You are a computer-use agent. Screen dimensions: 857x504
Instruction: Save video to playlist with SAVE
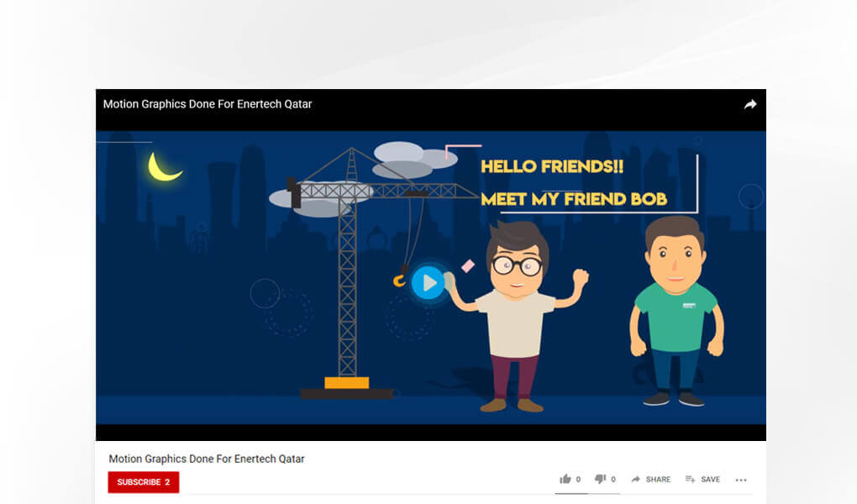point(703,480)
